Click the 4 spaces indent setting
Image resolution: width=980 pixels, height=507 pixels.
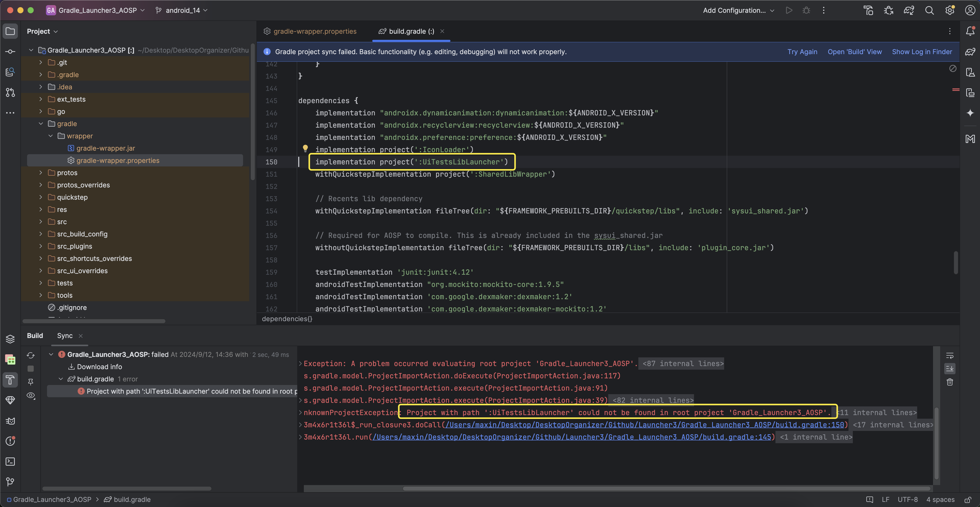pyautogui.click(x=940, y=499)
